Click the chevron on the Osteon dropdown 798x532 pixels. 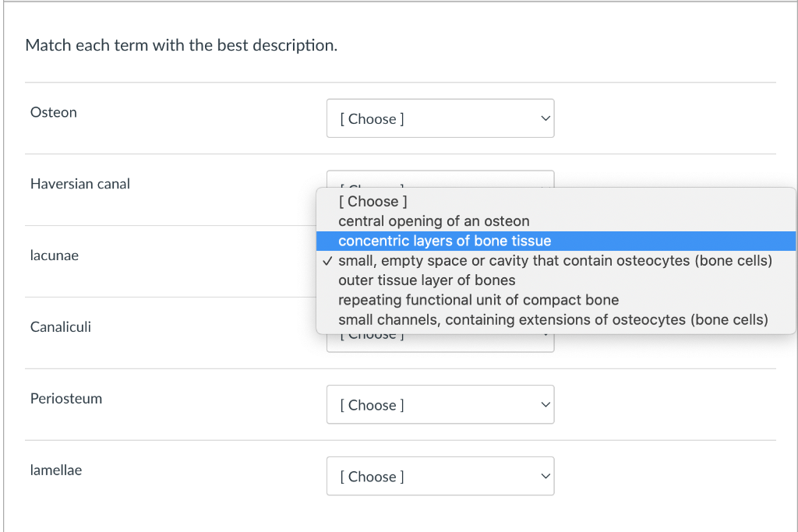pyautogui.click(x=546, y=118)
